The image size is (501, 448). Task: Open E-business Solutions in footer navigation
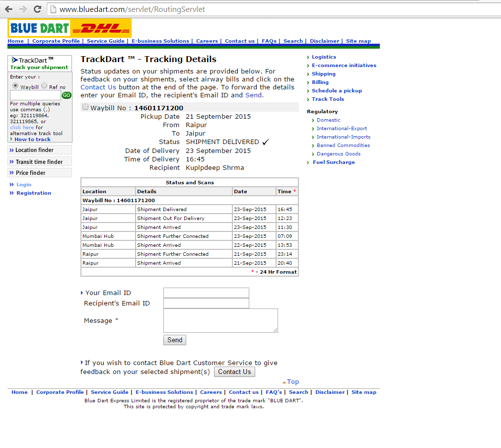(164, 392)
